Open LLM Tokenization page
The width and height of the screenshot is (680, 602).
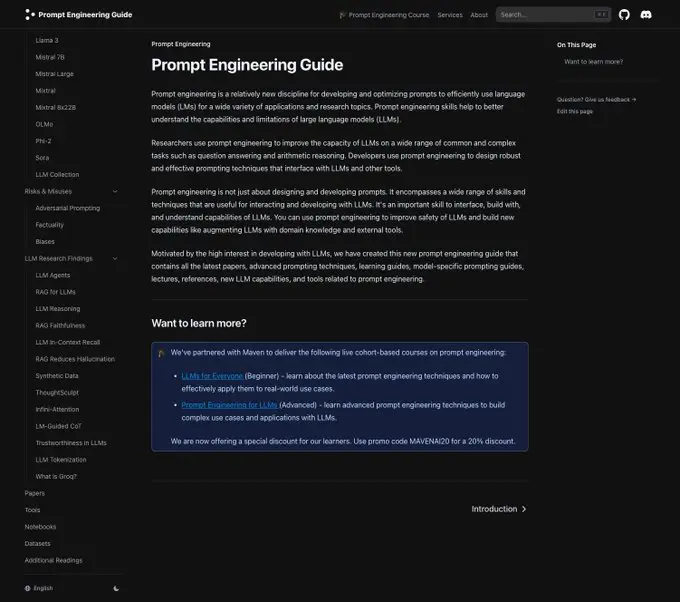61,460
